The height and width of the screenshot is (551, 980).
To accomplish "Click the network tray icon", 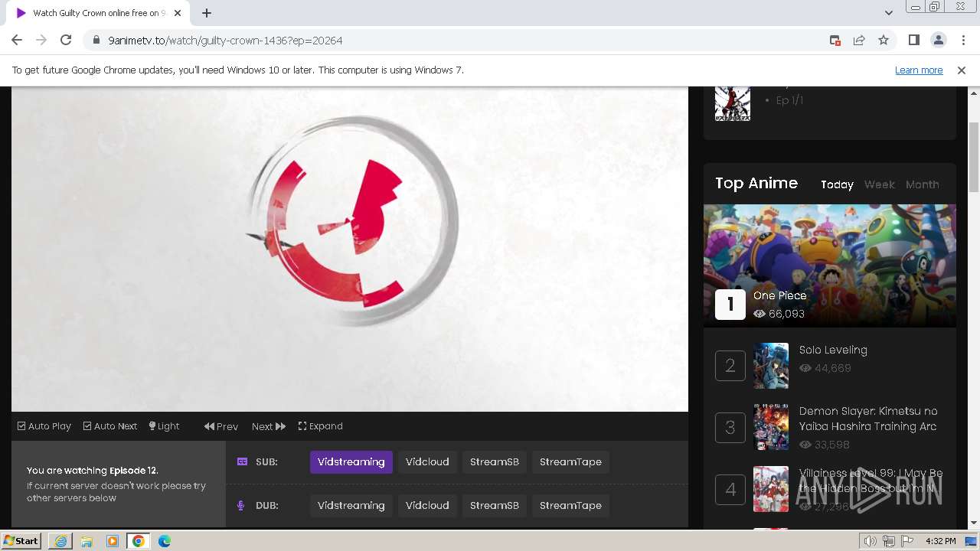I will click(889, 541).
